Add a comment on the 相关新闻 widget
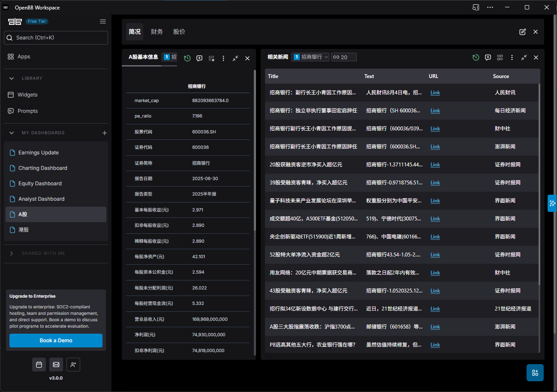Image resolution: width=557 pixels, height=392 pixels. tap(488, 57)
